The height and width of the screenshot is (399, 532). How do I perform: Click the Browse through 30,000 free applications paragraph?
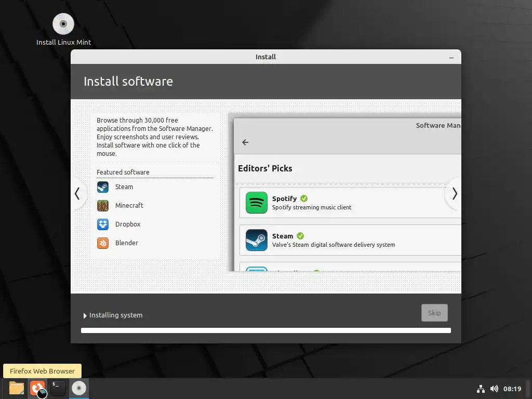click(x=155, y=137)
